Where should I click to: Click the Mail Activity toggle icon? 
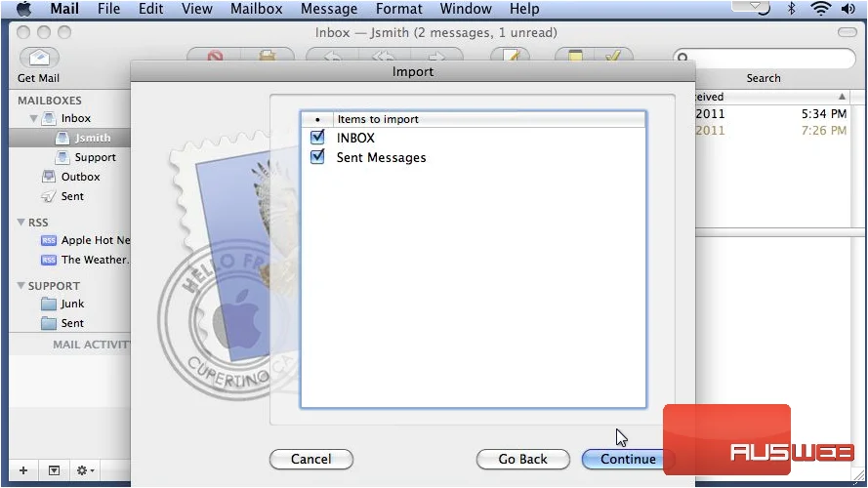[54, 470]
